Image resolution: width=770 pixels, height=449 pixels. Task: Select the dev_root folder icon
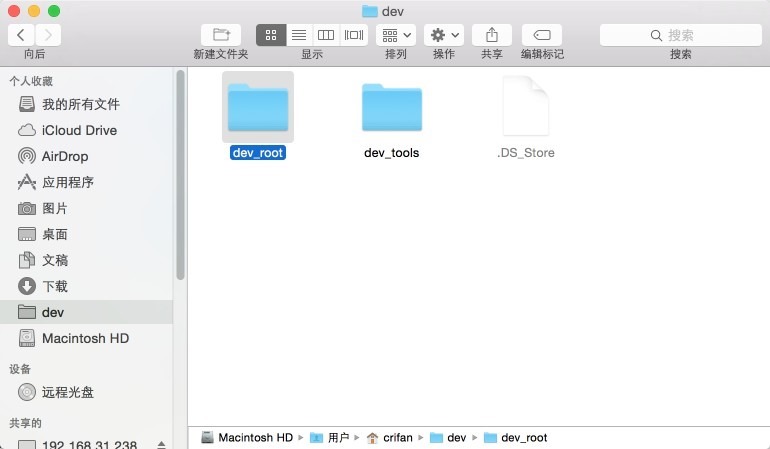[x=258, y=107]
